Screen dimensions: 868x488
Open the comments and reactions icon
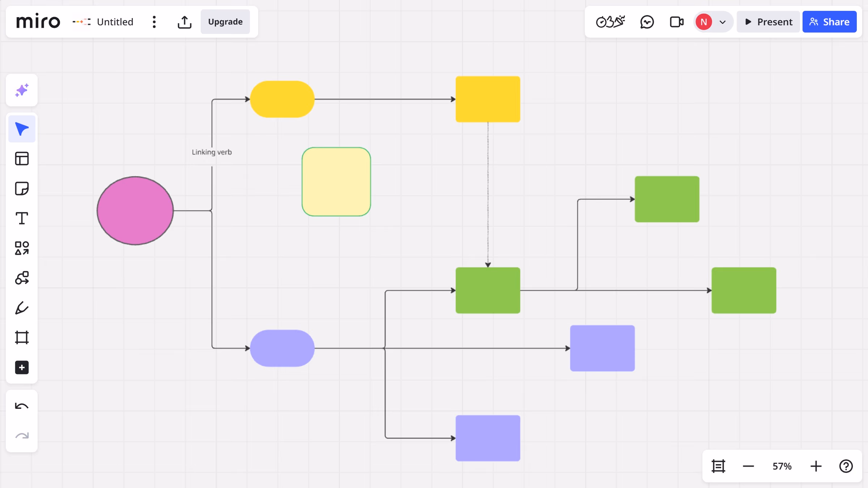tap(647, 22)
